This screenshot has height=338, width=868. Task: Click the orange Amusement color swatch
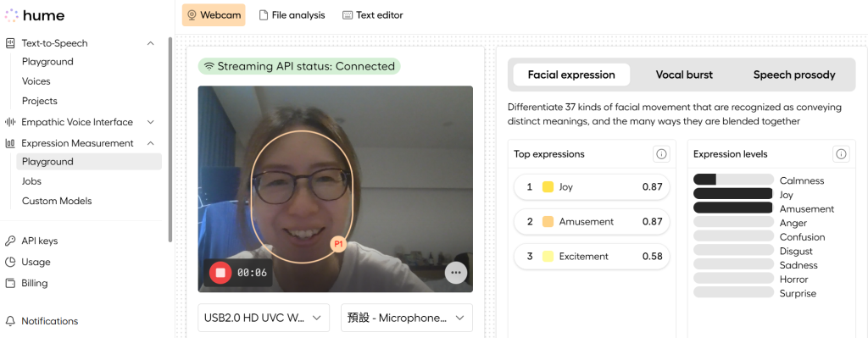tap(548, 222)
